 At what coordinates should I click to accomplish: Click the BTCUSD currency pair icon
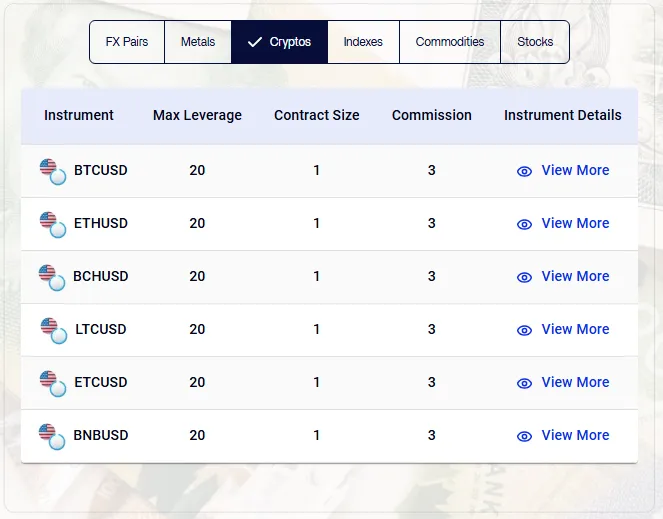[52, 170]
